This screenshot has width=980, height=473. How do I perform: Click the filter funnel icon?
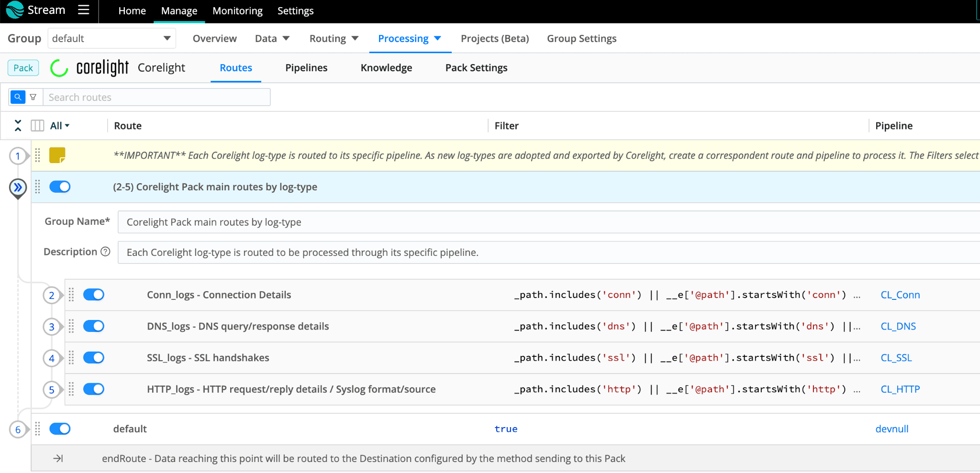[x=33, y=97]
